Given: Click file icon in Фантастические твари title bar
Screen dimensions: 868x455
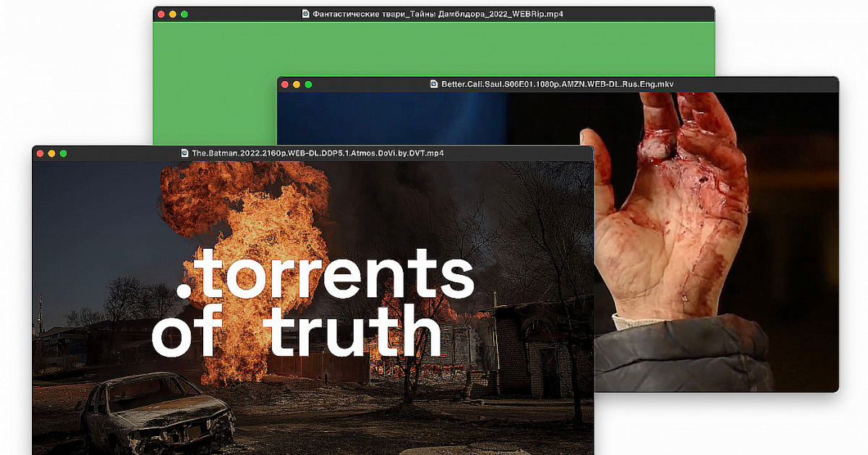Looking at the screenshot, I should coord(305,14).
